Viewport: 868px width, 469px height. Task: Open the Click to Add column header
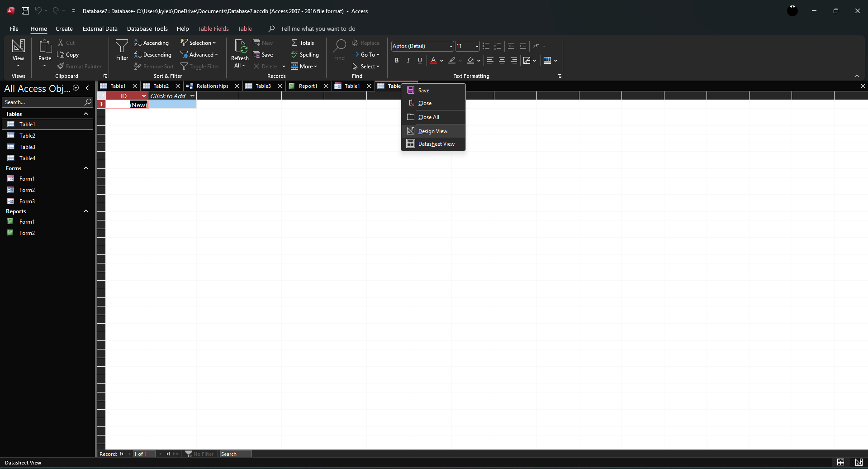click(x=172, y=96)
